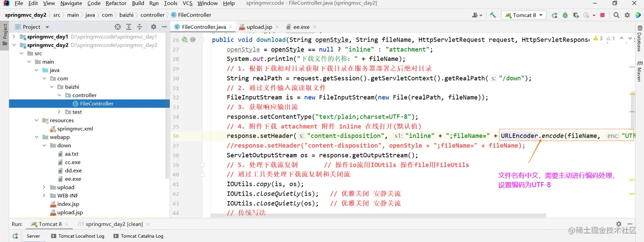The height and width of the screenshot is (242, 644).
Task: Click the Profiler run icon
Action: pyautogui.click(x=586, y=15)
